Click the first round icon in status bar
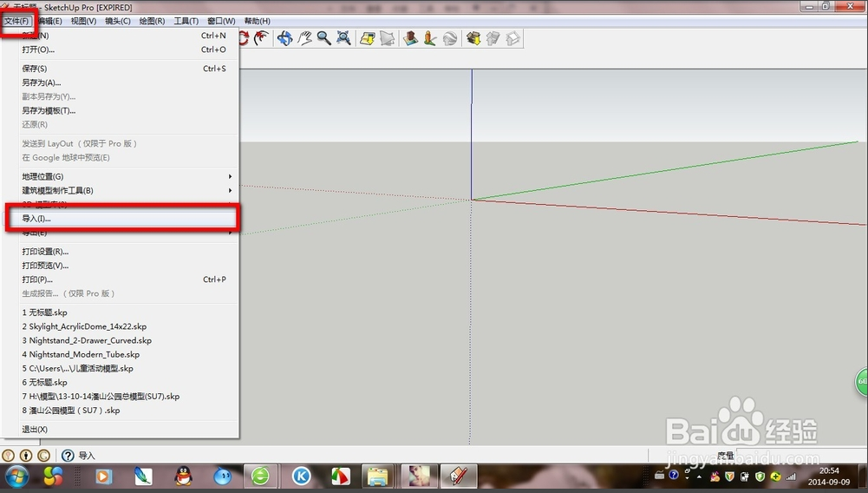The width and height of the screenshot is (868, 493). 9,456
